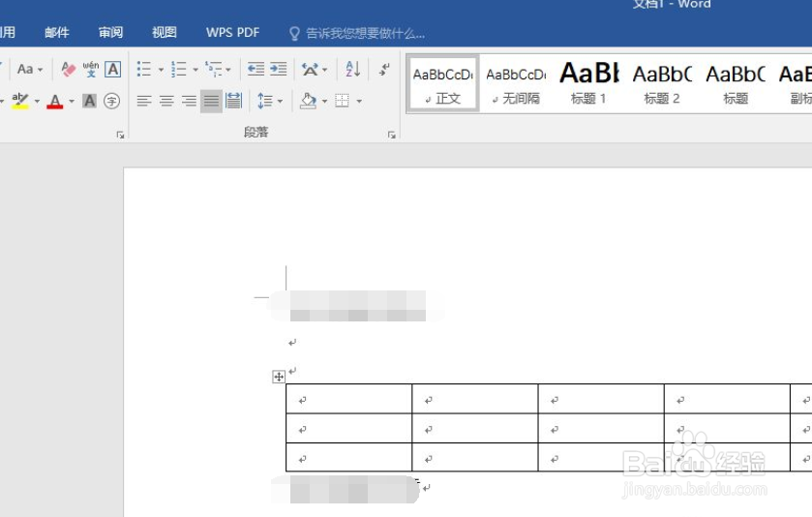Expand multilevel list dropdown arrow
Screen dimensions: 812x517
228,70
